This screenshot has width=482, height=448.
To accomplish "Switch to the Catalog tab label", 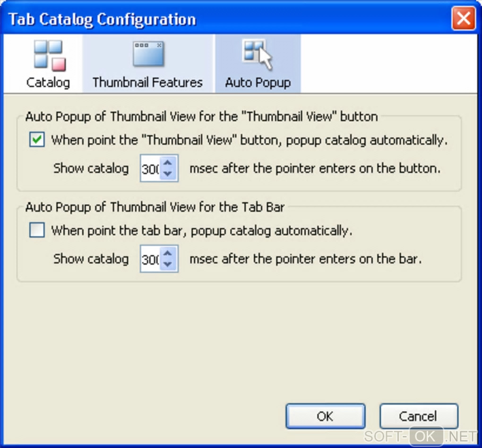I will [x=48, y=82].
